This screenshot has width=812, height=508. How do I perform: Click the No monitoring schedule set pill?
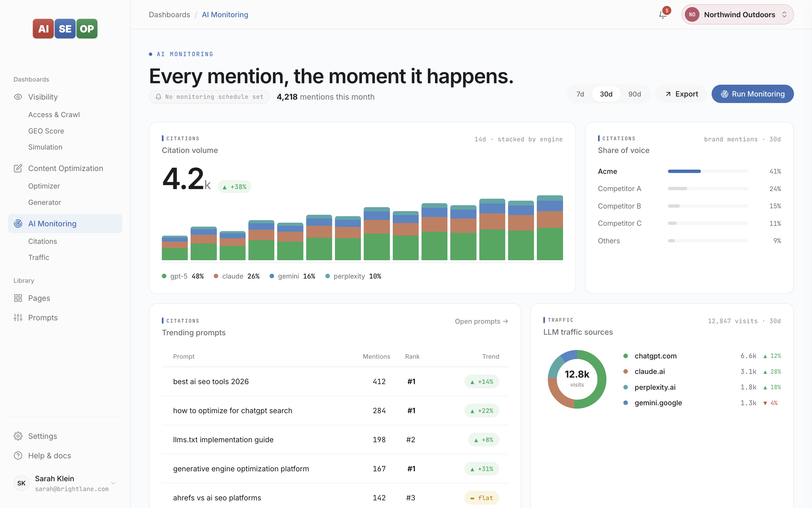pyautogui.click(x=209, y=97)
